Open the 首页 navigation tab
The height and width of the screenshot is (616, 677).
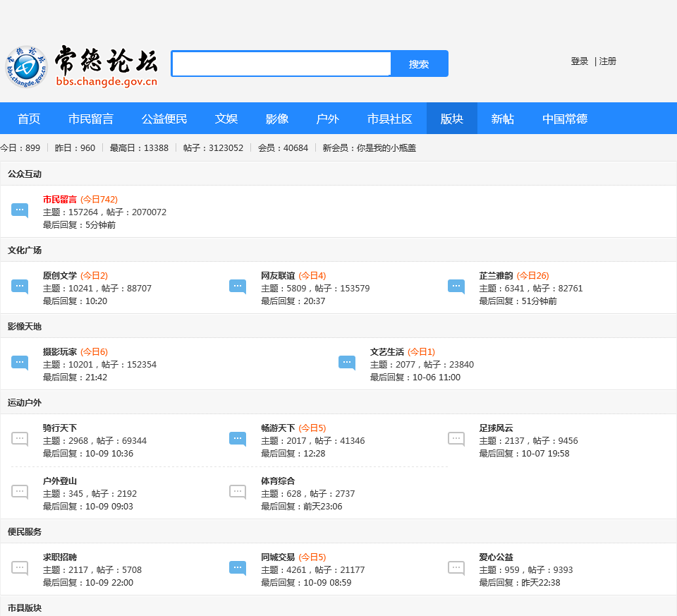pyautogui.click(x=29, y=119)
